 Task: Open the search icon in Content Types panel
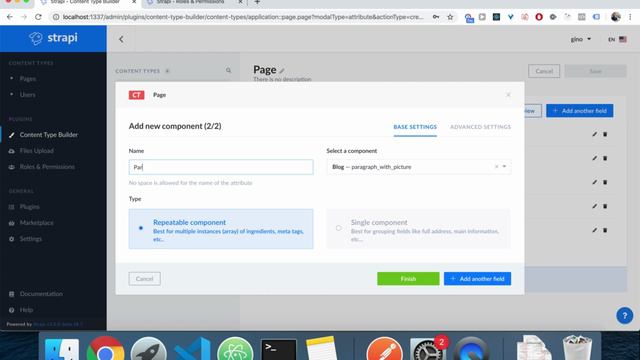coord(229,71)
